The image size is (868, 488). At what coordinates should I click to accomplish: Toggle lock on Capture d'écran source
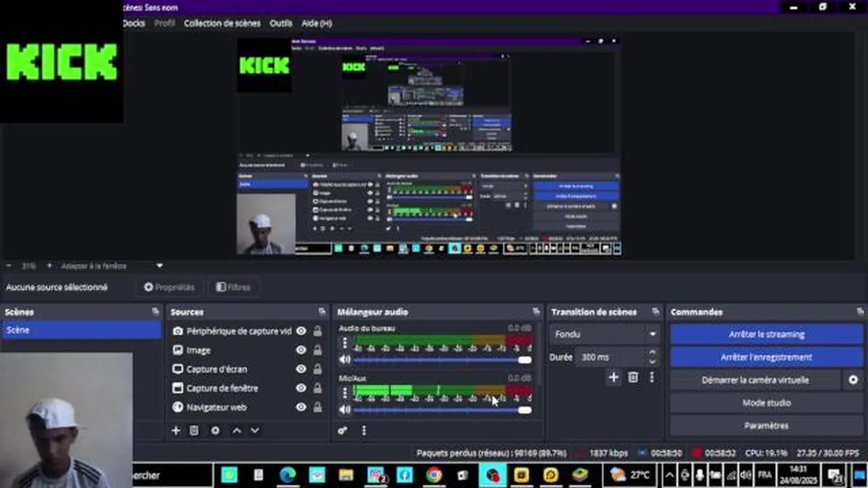(x=317, y=369)
